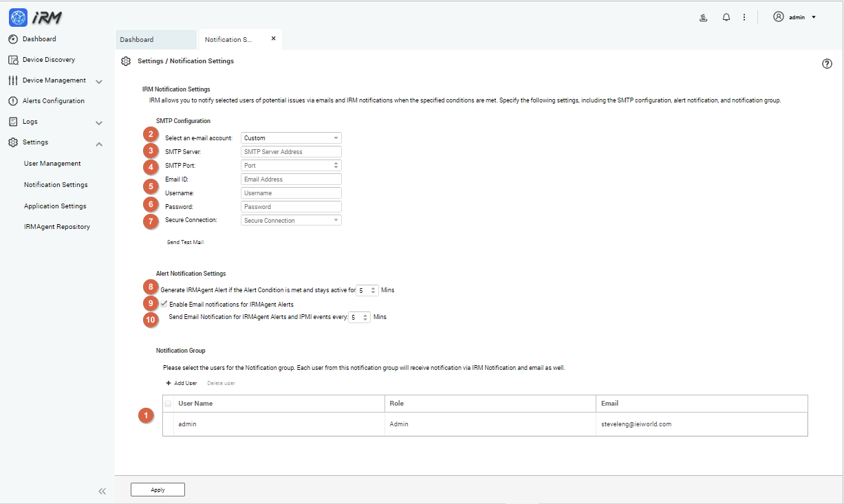Viewport: 844px width, 504px height.
Task: Click the Alerts Configuration icon
Action: pyautogui.click(x=13, y=100)
